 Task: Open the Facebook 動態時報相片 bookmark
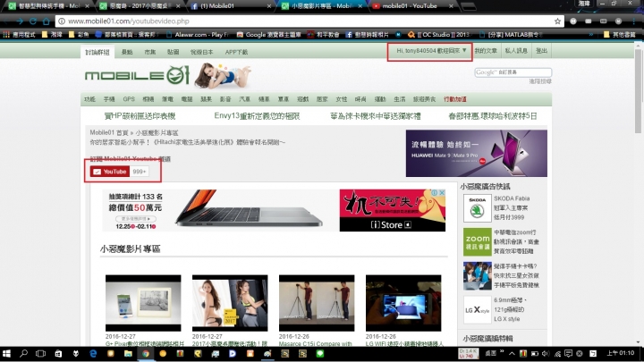[x=367, y=35]
